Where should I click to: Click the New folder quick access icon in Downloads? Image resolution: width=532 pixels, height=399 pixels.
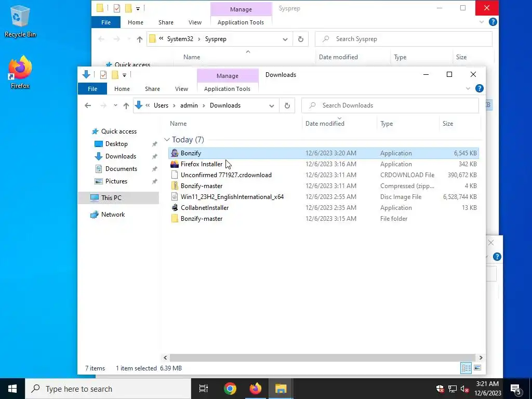(x=115, y=75)
